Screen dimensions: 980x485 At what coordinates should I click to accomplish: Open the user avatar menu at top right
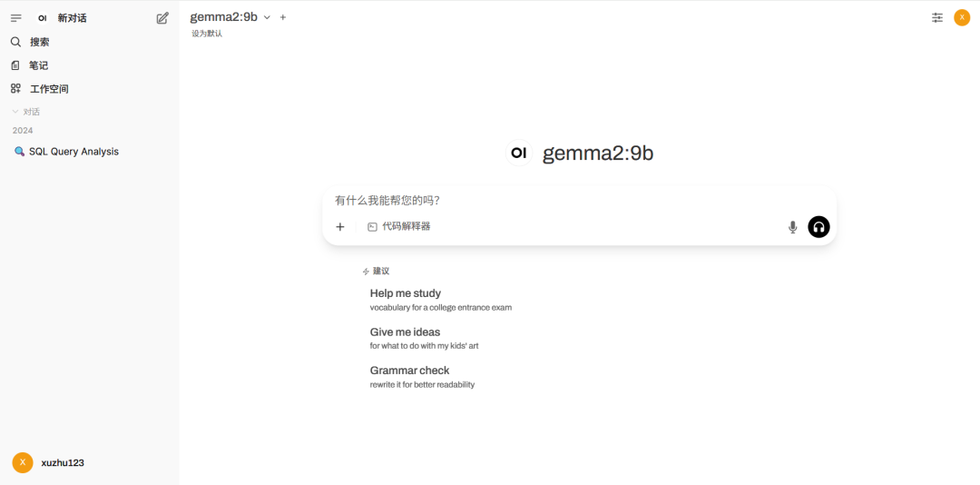point(962,17)
